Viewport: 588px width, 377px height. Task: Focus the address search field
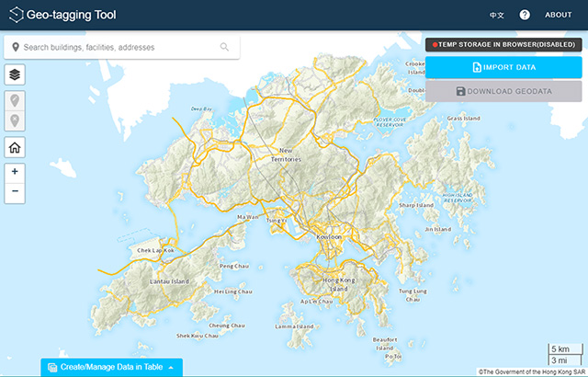pos(119,47)
